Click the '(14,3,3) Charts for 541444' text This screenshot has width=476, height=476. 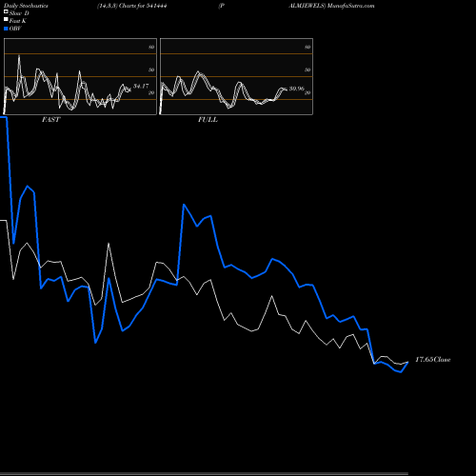click(x=132, y=6)
